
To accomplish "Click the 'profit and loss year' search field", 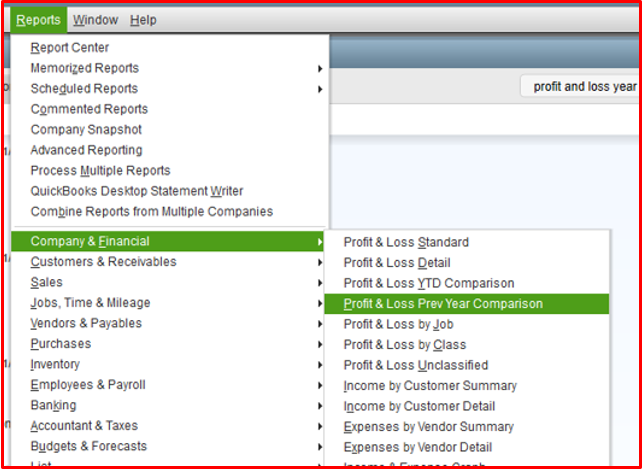I will 580,86.
